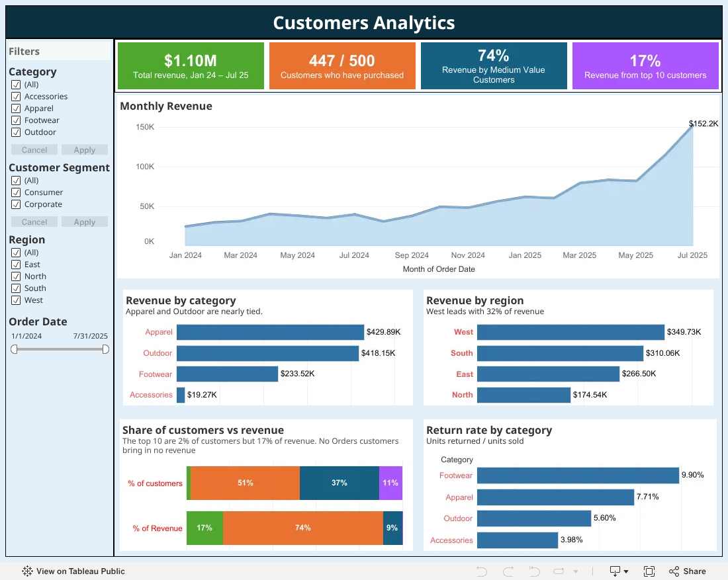Uncheck the Apparel category checkbox
The image size is (728, 580).
point(16,108)
